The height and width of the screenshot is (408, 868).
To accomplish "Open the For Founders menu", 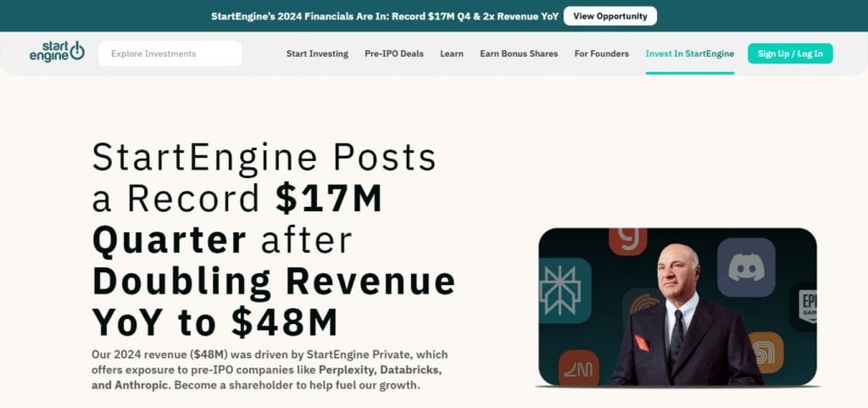I will coord(602,53).
